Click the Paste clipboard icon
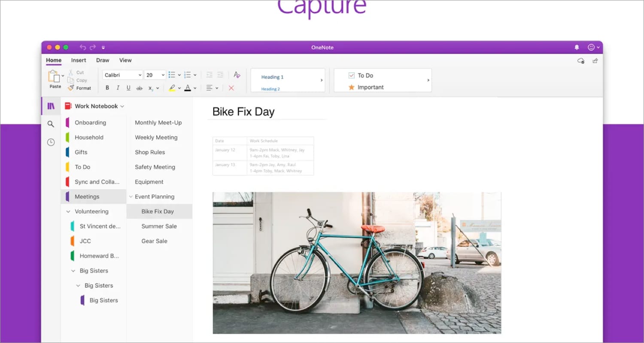The width and height of the screenshot is (644, 343). [x=54, y=76]
